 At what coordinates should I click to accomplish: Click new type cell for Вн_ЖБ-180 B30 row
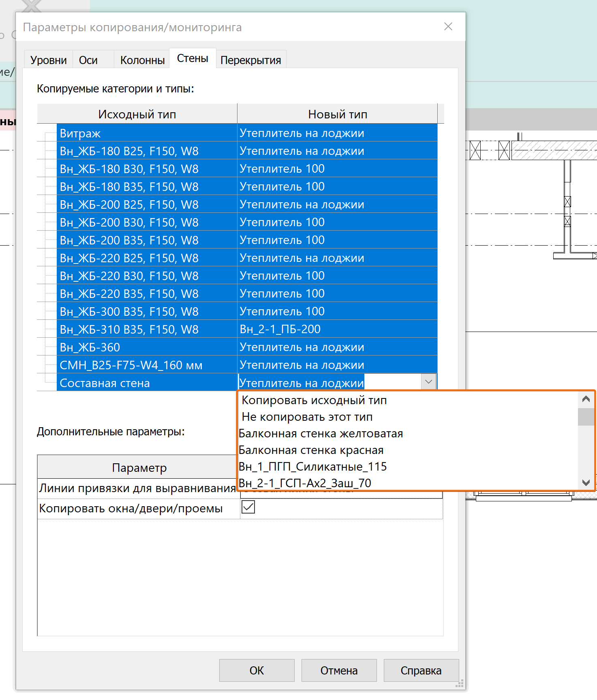point(337,169)
